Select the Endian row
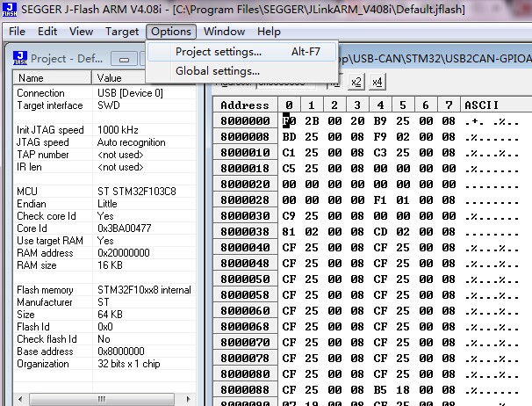Viewport: 532px width, 406px height. pyautogui.click(x=104, y=204)
